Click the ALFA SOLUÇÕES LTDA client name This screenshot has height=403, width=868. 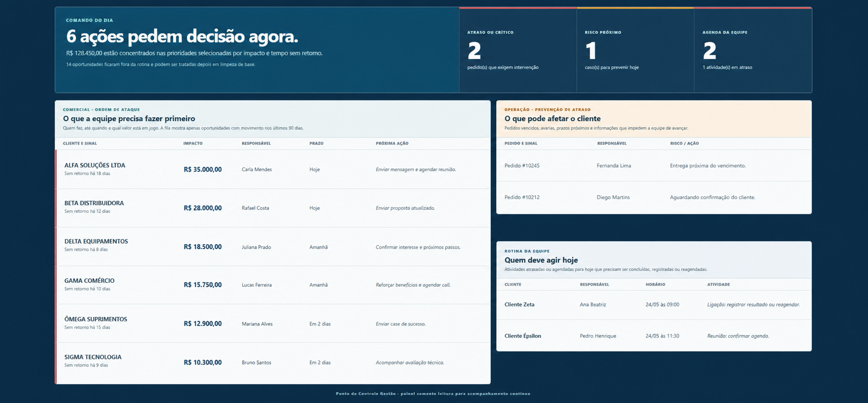pyautogui.click(x=95, y=165)
